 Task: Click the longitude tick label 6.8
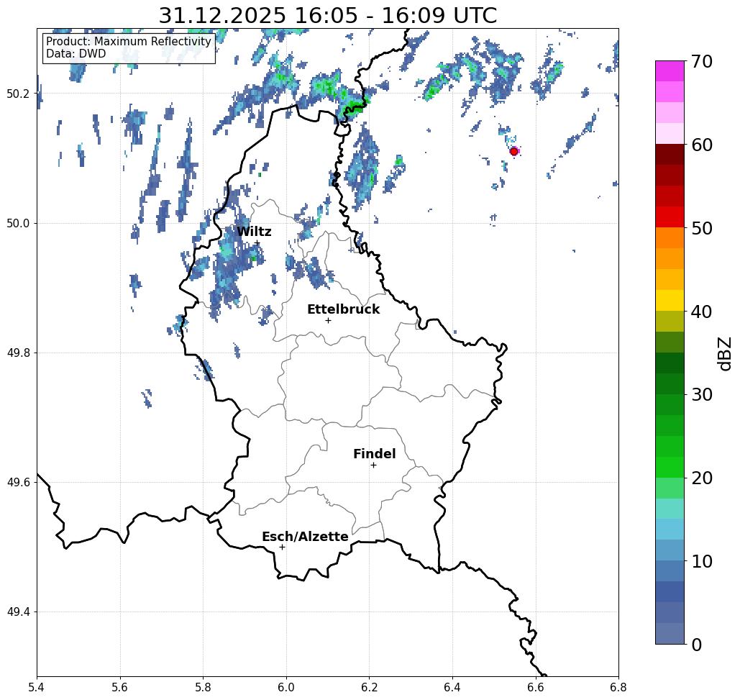(x=618, y=687)
